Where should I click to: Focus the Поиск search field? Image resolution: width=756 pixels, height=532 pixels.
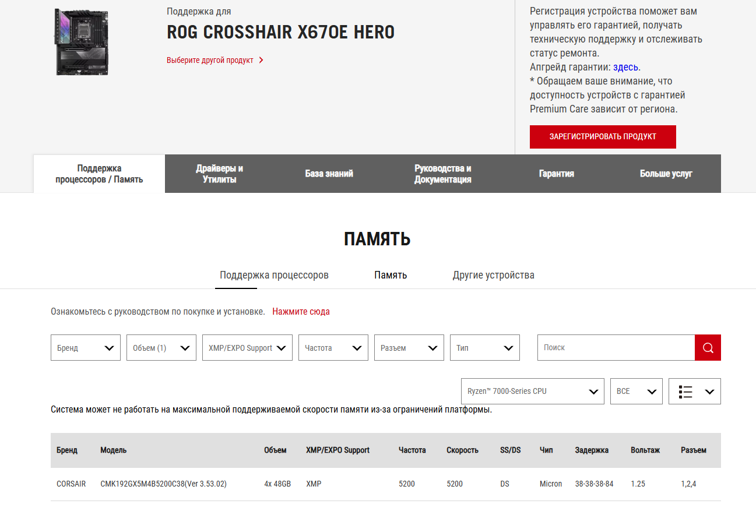coord(616,347)
